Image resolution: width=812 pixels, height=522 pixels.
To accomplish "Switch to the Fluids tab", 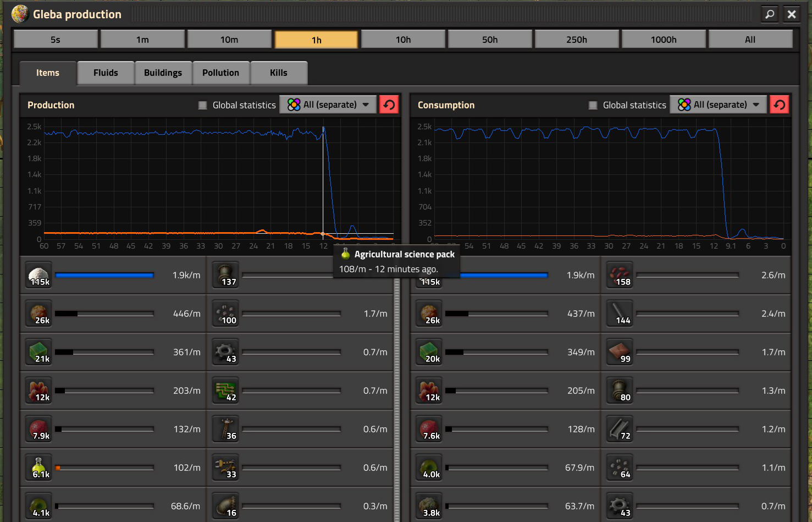I will point(106,73).
